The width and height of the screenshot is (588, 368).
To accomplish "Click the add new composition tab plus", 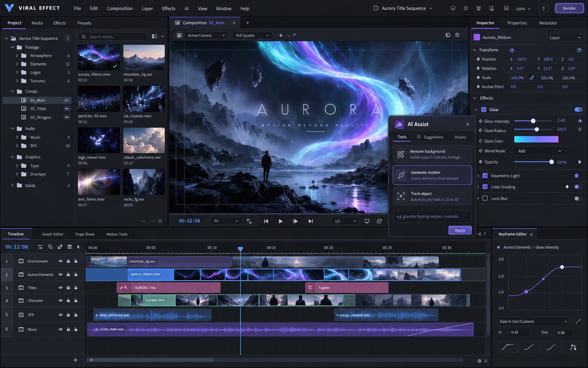I will [248, 23].
